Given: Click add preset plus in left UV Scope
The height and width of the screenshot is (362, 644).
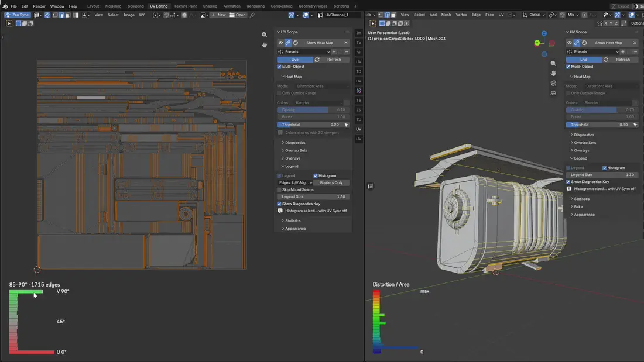Looking at the screenshot, I should click(x=334, y=51).
